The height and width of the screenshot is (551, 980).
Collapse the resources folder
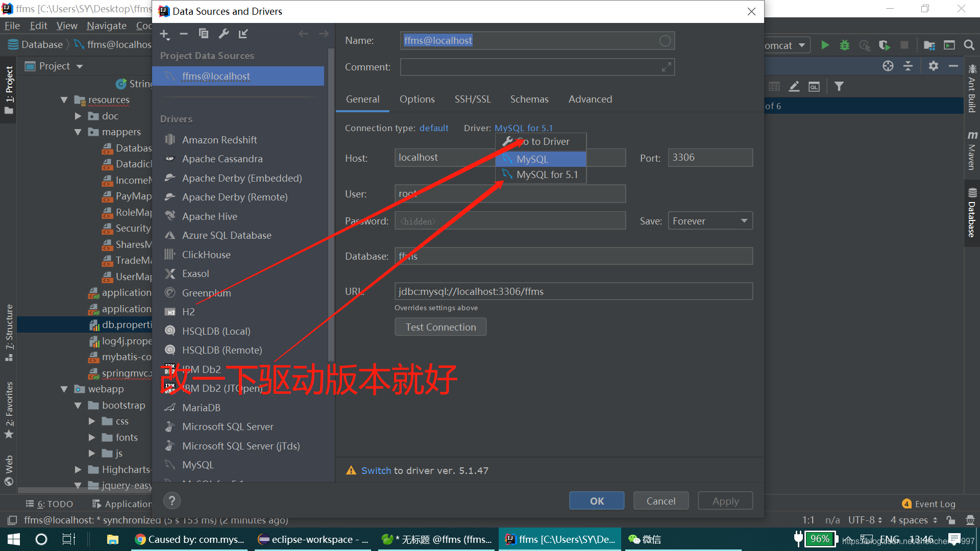(64, 100)
